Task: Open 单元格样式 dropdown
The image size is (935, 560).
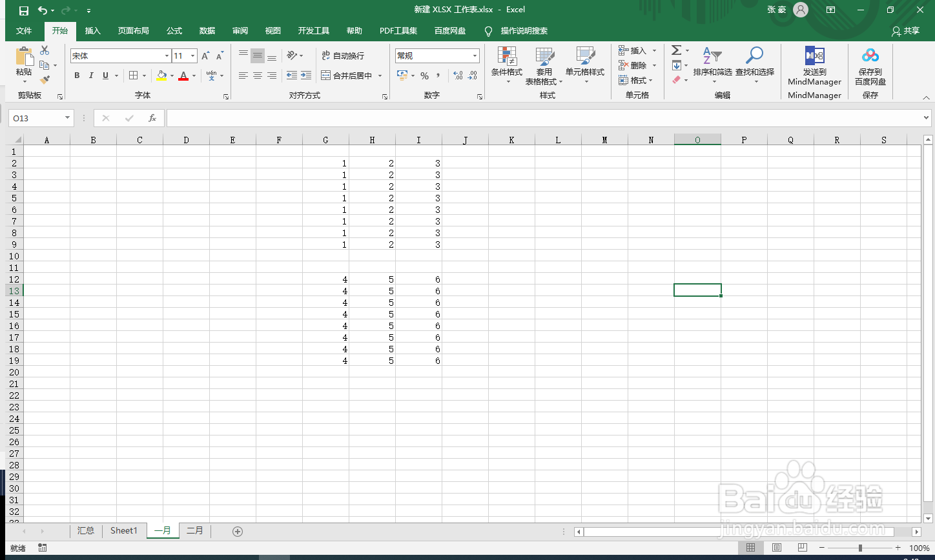Action: 585,66
